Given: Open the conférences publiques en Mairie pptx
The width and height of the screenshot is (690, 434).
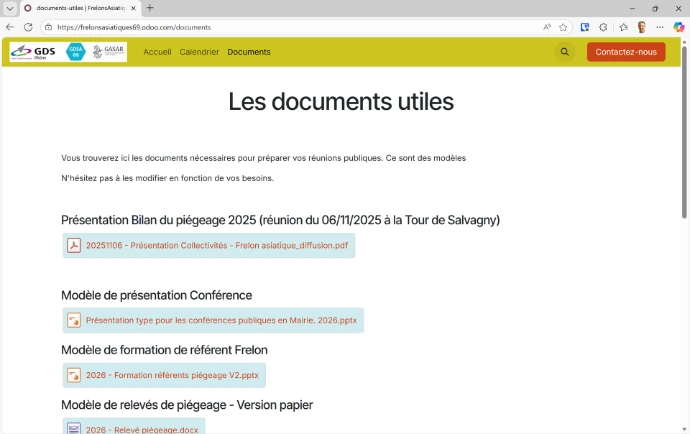Looking at the screenshot, I should 220,321.
